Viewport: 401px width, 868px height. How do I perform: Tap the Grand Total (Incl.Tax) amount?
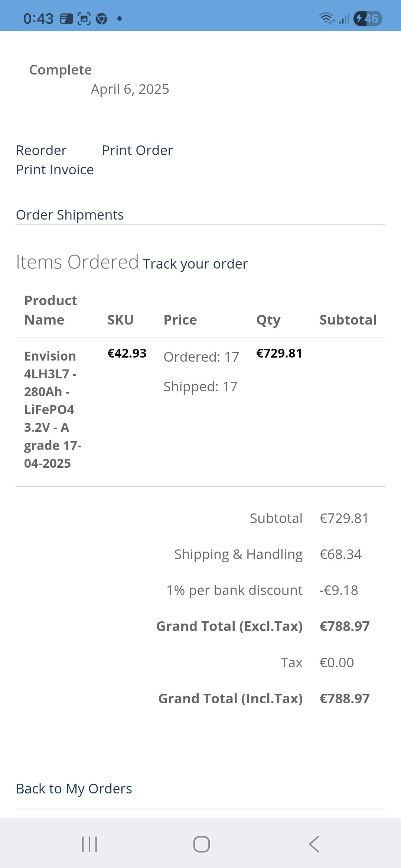pyautogui.click(x=345, y=698)
